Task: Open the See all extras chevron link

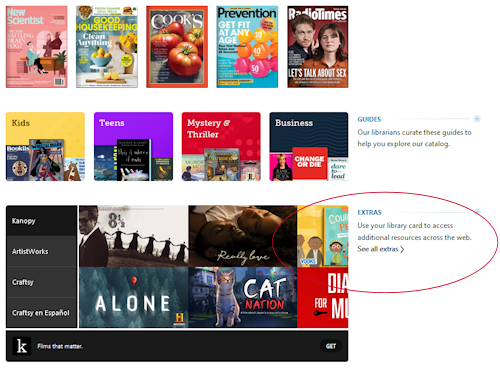Action: pyautogui.click(x=381, y=249)
